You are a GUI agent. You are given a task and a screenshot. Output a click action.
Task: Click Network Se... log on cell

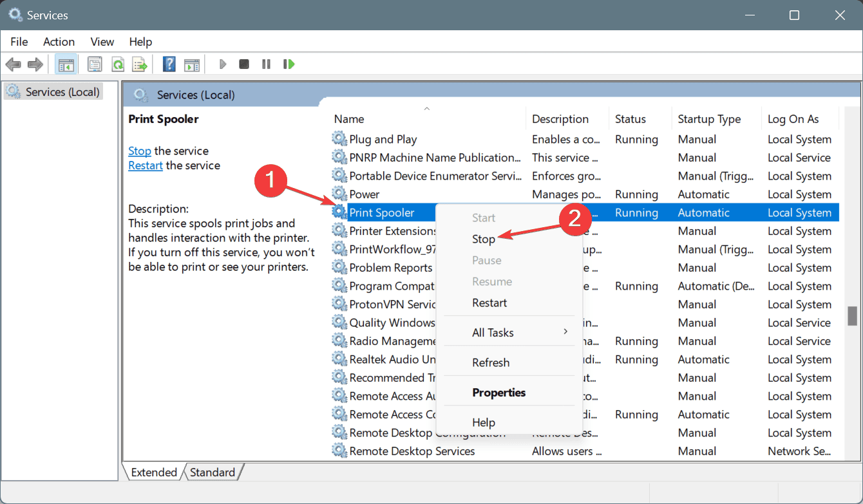click(799, 451)
